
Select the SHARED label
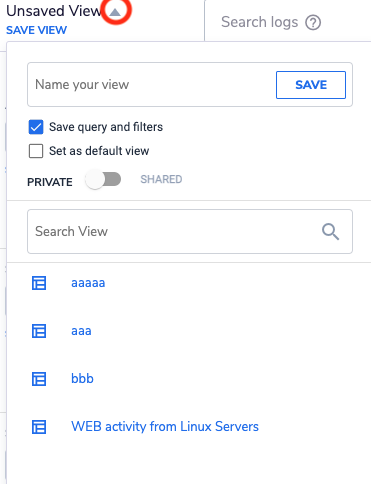(161, 179)
